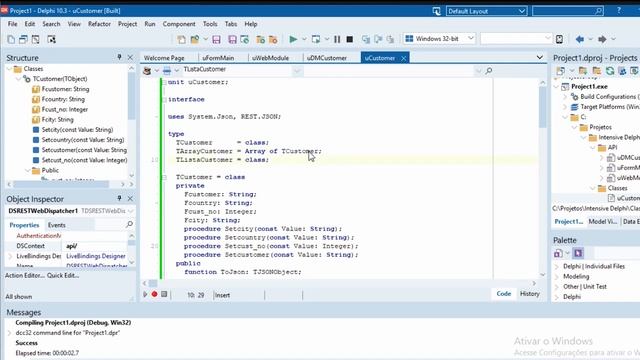Expand the dcc32 command line message
The image size is (640, 360).
pos(9,333)
